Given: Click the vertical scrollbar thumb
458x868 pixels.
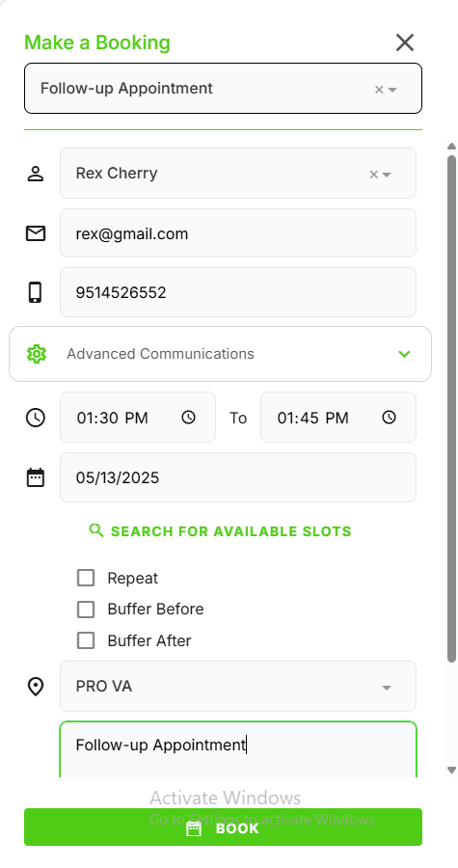Looking at the screenshot, I should [451, 409].
